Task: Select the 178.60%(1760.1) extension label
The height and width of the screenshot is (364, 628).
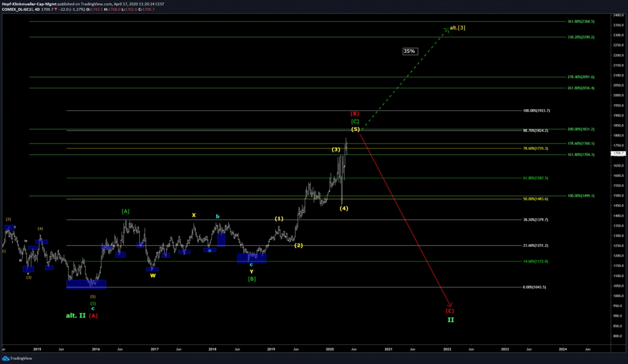Action: (x=581, y=144)
